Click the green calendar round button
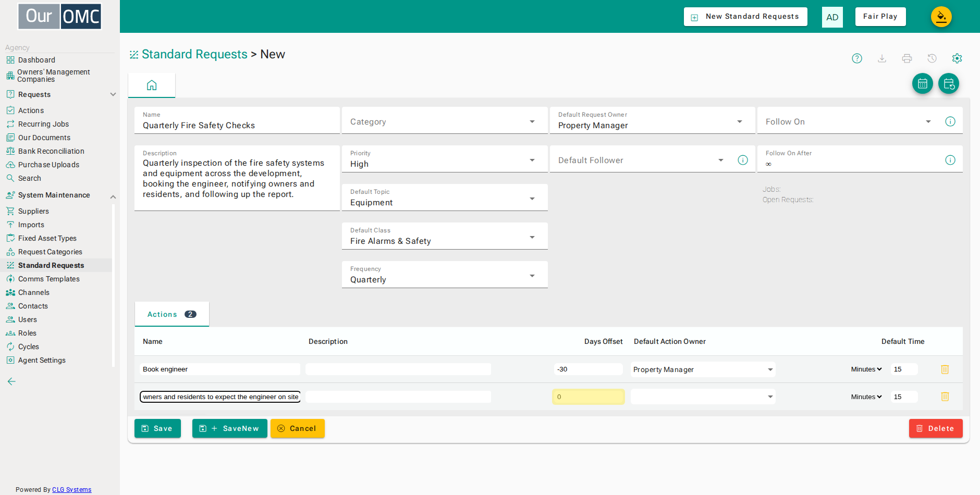This screenshot has height=495, width=980. tap(923, 83)
